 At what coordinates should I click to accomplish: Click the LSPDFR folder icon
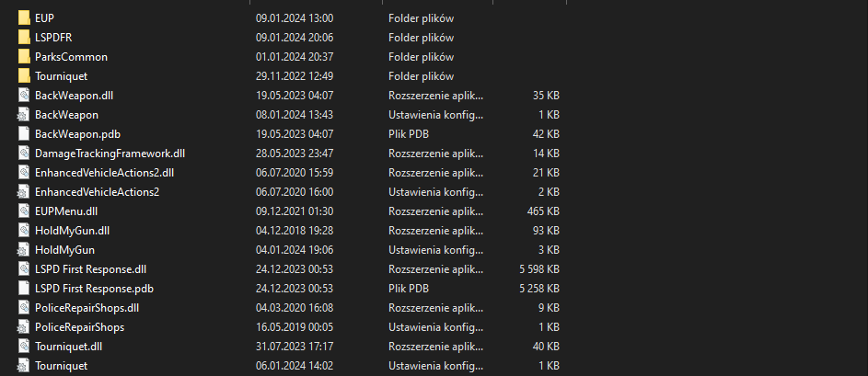click(24, 38)
